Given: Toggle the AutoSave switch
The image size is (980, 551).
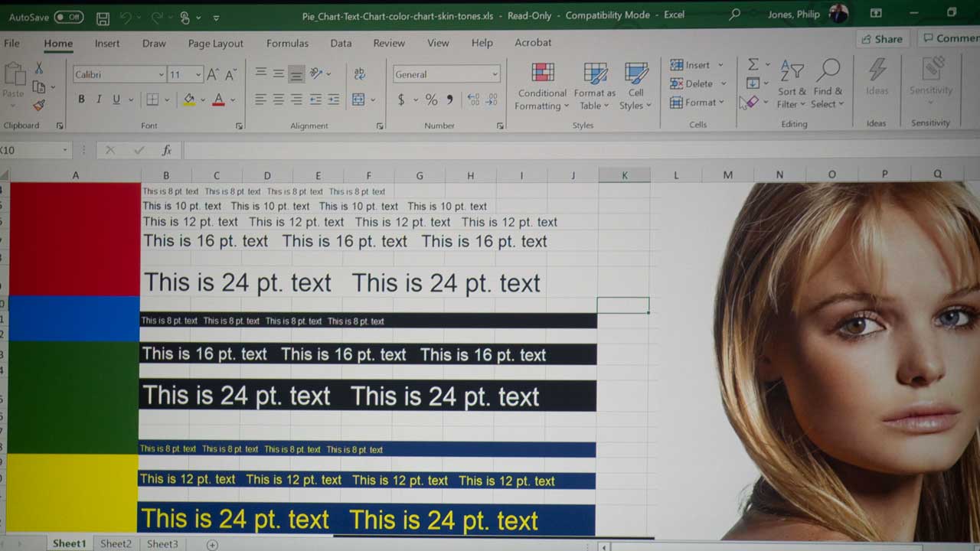Looking at the screenshot, I should (x=68, y=17).
